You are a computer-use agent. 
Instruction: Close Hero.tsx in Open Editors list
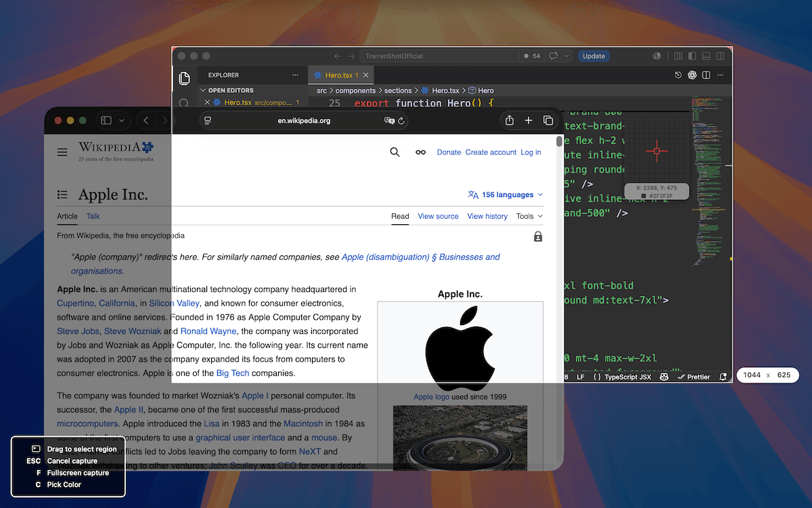pos(207,102)
